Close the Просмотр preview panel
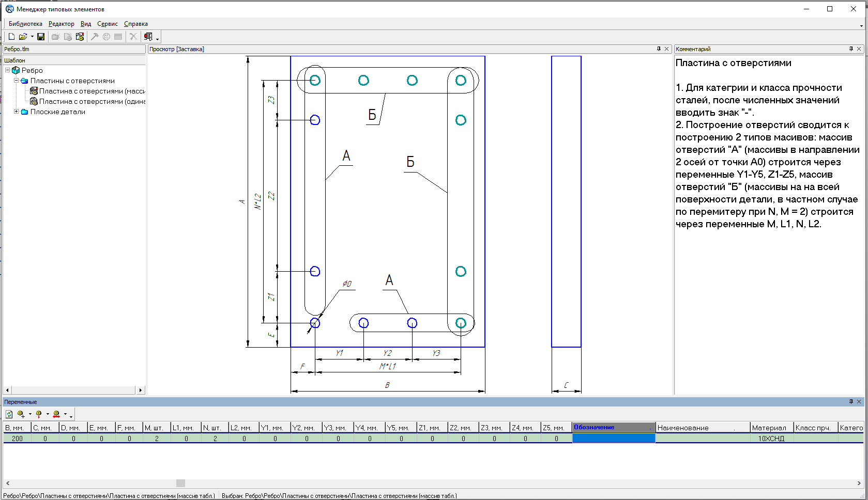The image size is (868, 500). tap(666, 49)
